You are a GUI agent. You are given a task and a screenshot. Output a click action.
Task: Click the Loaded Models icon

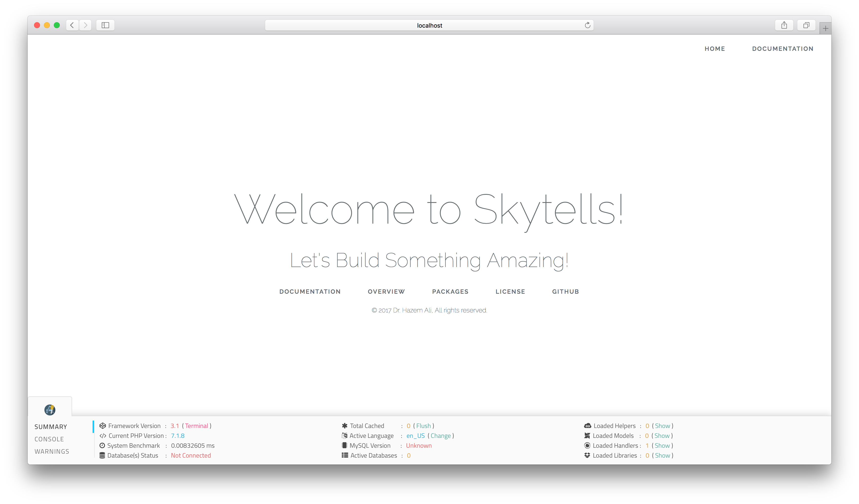tap(587, 435)
